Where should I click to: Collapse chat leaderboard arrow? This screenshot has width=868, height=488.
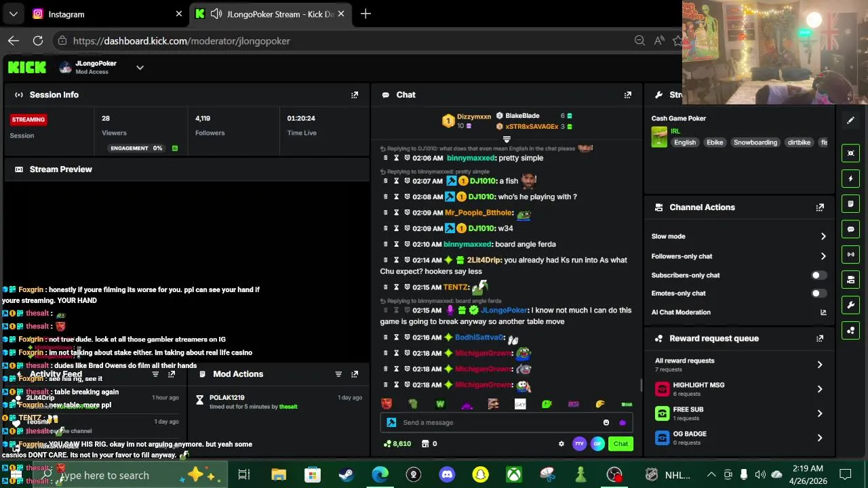pos(507,139)
